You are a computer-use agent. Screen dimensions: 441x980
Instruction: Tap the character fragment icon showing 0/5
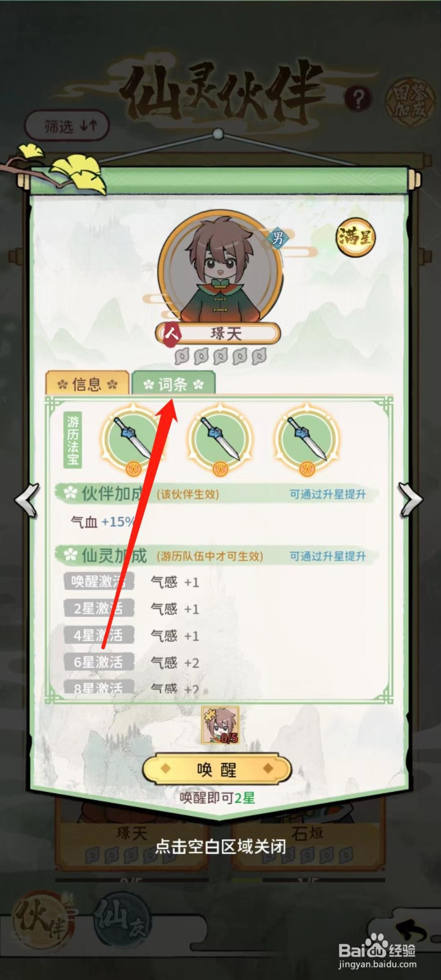(221, 725)
